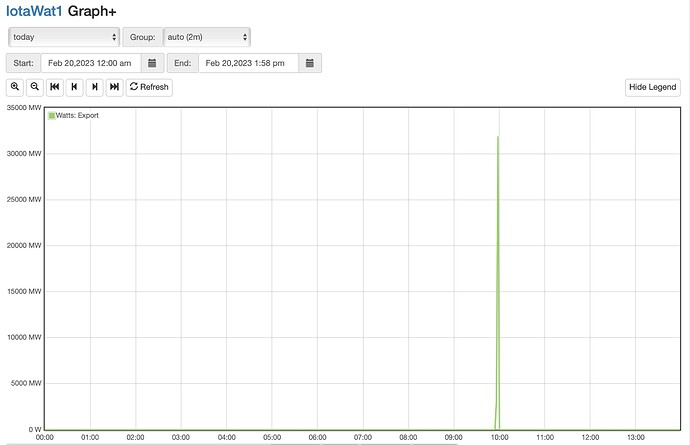Image resolution: width=690 pixels, height=445 pixels.
Task: Select the 'Watts: Export' legend label
Action: point(77,115)
